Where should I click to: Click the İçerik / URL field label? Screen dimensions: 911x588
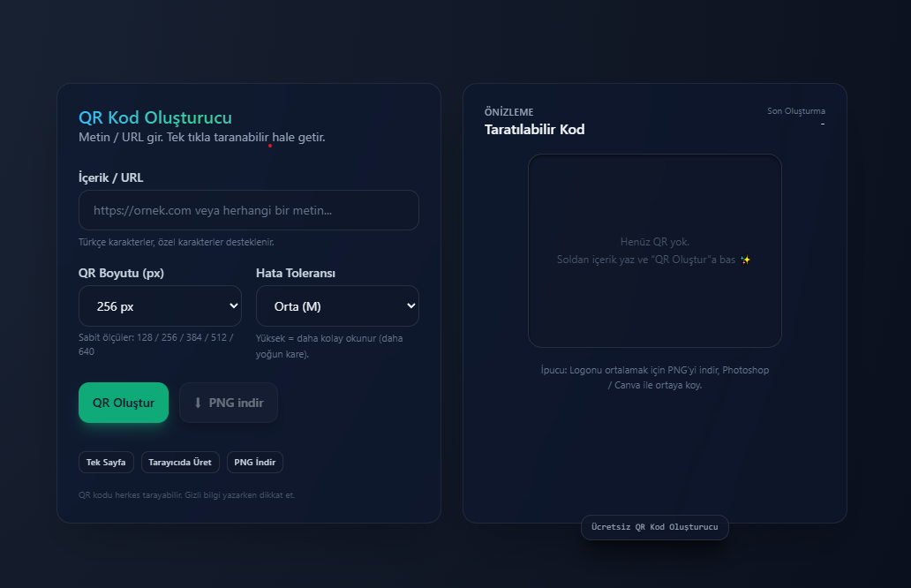pyautogui.click(x=110, y=177)
